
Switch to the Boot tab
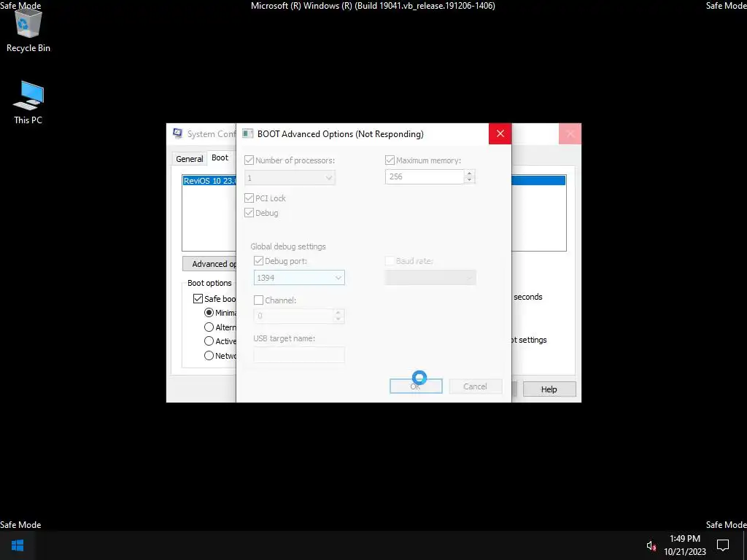tap(220, 157)
